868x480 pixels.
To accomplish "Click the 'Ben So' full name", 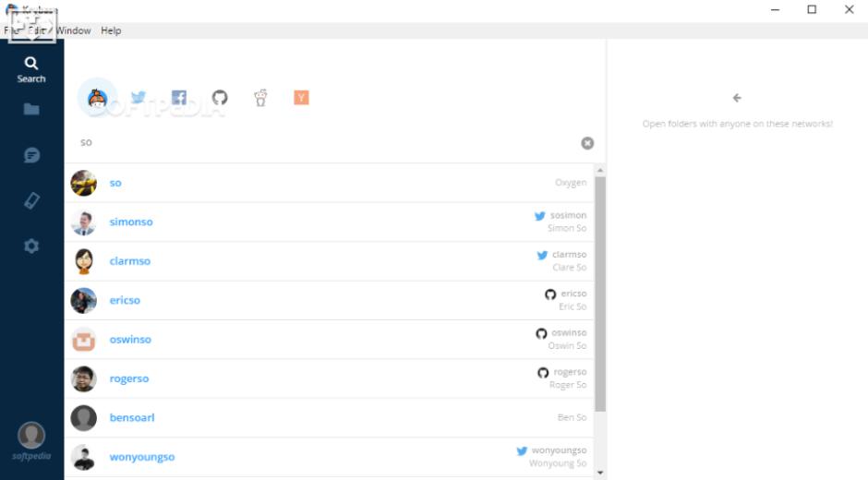I will 572,417.
